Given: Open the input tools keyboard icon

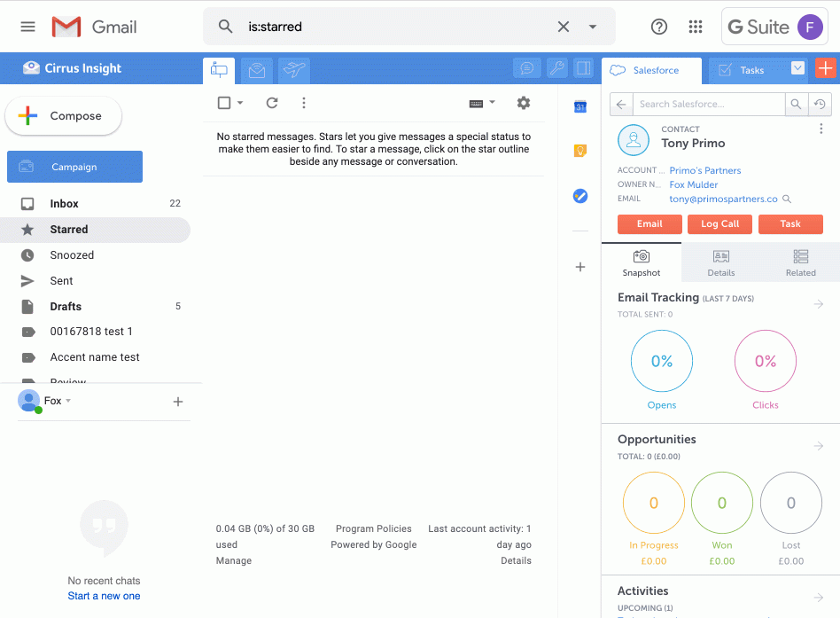Looking at the screenshot, I should pyautogui.click(x=476, y=104).
